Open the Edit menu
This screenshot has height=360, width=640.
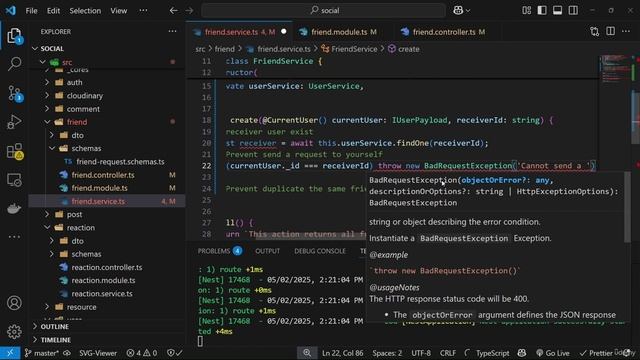[x=53, y=11]
